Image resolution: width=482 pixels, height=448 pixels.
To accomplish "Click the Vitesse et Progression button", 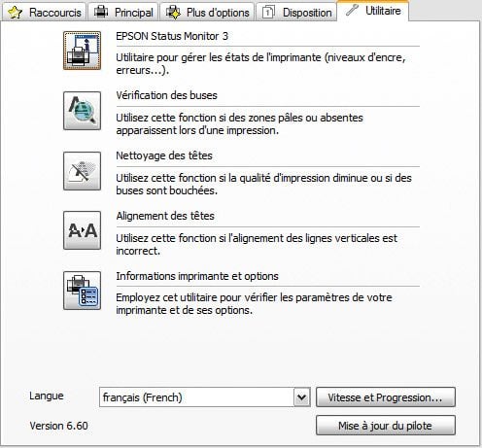I will [x=386, y=397].
